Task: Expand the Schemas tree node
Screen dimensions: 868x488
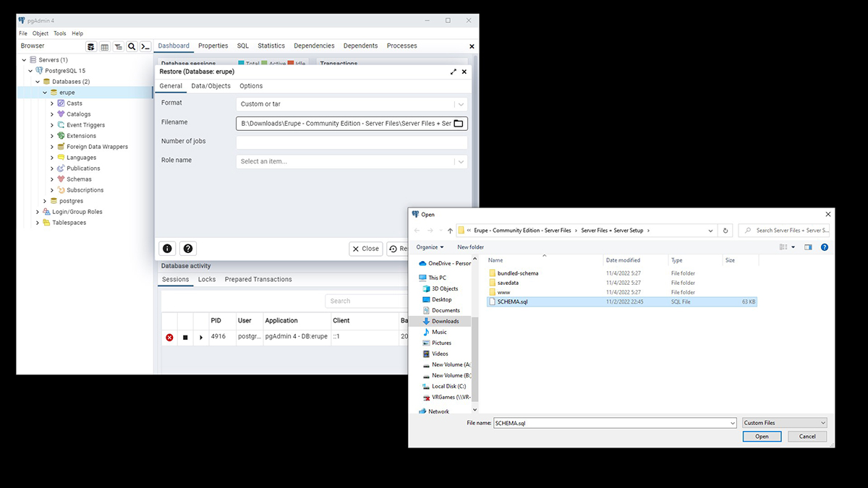Action: tap(52, 179)
